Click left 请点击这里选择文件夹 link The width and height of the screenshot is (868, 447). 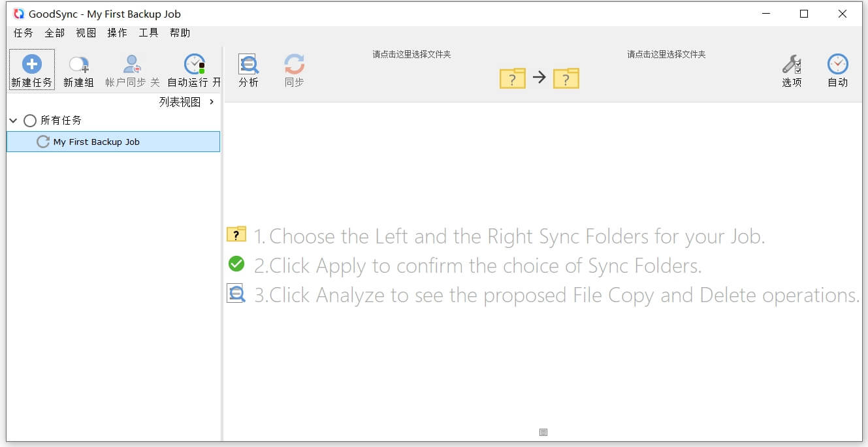[411, 54]
